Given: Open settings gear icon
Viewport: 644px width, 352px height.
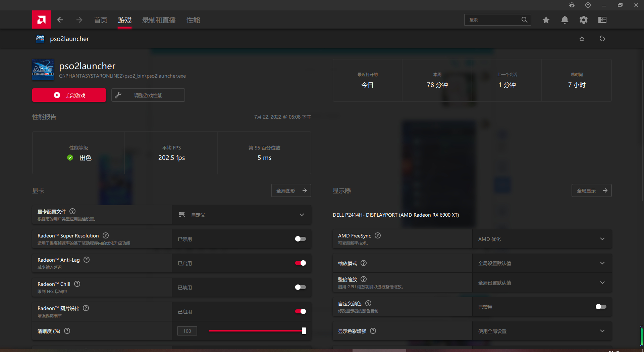Looking at the screenshot, I should tap(584, 20).
